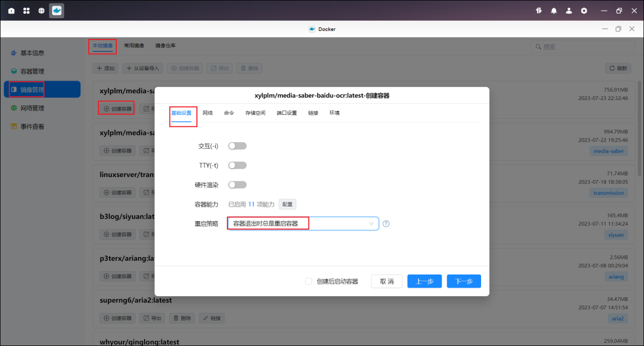This screenshot has width=644, height=346.
Task: Click the 刷新 refresh icon to reload images
Action: coord(617,68)
